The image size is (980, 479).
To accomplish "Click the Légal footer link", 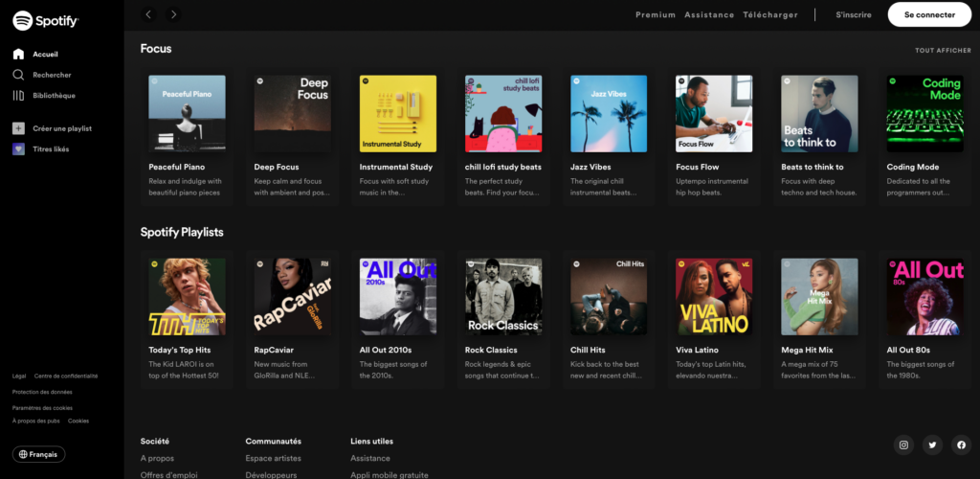I will 19,376.
